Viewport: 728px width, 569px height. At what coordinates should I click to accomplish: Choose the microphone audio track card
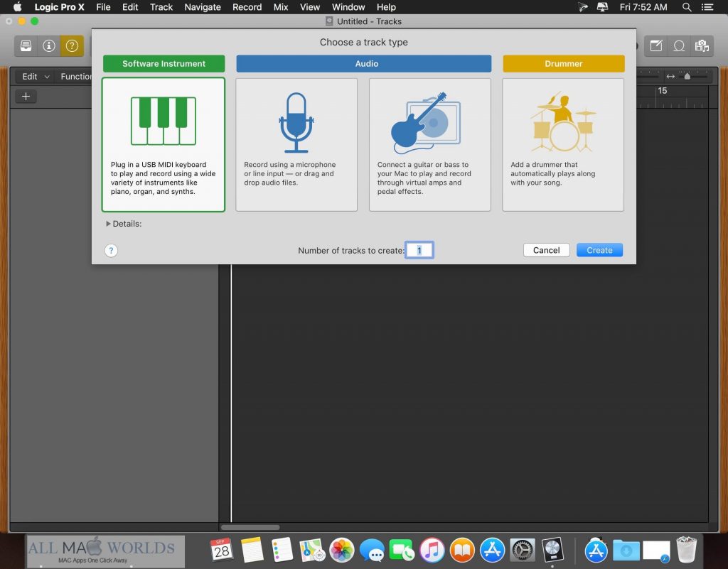pos(296,145)
